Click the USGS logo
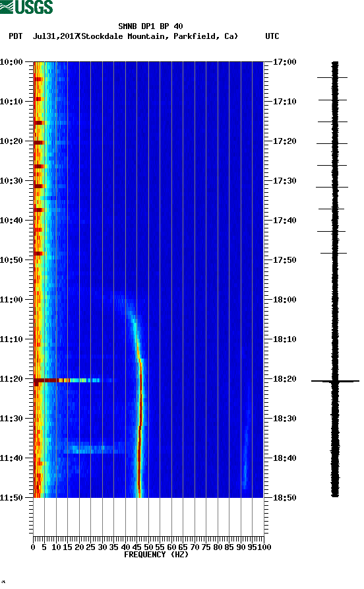The height and width of the screenshot is (589, 364). [x=26, y=7]
